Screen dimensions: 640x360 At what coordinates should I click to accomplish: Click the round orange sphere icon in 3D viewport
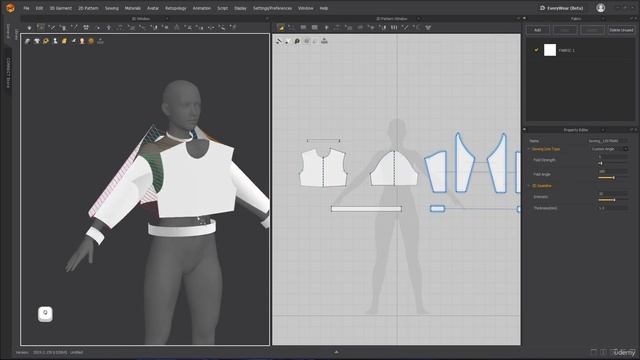(91, 41)
